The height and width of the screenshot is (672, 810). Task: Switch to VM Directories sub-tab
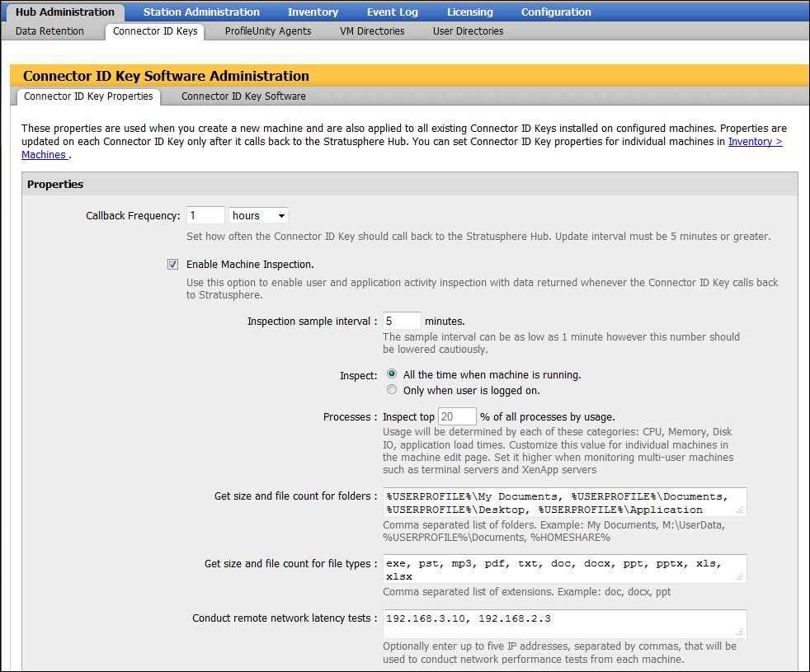pos(372,31)
